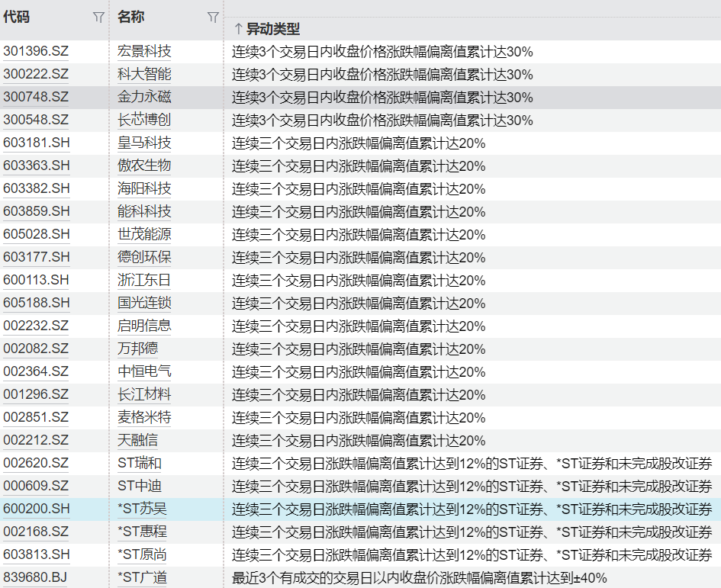Open stock code 605188.SH
The height and width of the screenshot is (588, 721).
[x=37, y=303]
